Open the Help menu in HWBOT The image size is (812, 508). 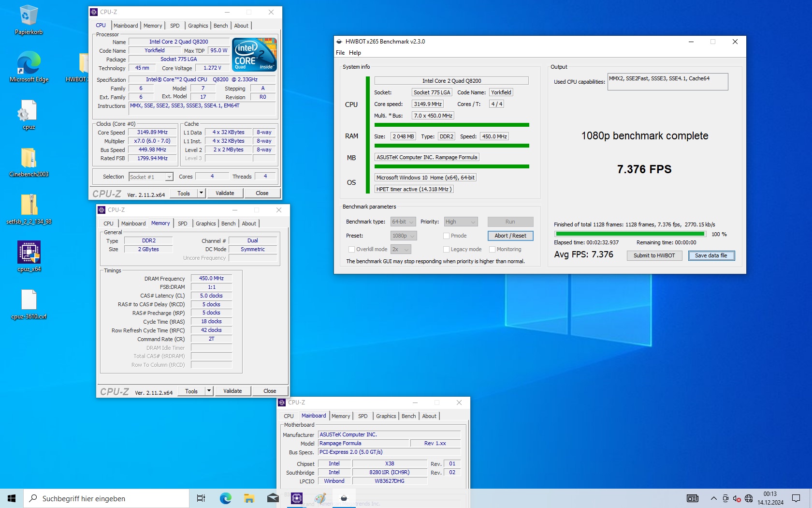pyautogui.click(x=355, y=53)
